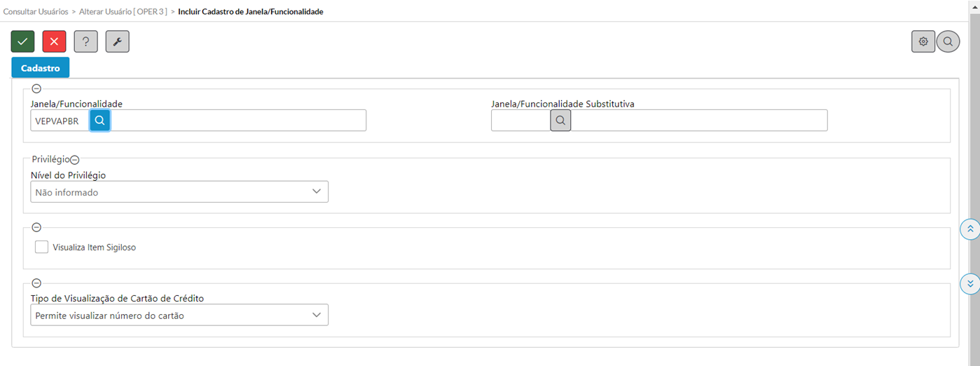The image size is (980, 366).
Task: Click the Janela/Funcionalidade Substitutiva code field
Action: (x=520, y=121)
